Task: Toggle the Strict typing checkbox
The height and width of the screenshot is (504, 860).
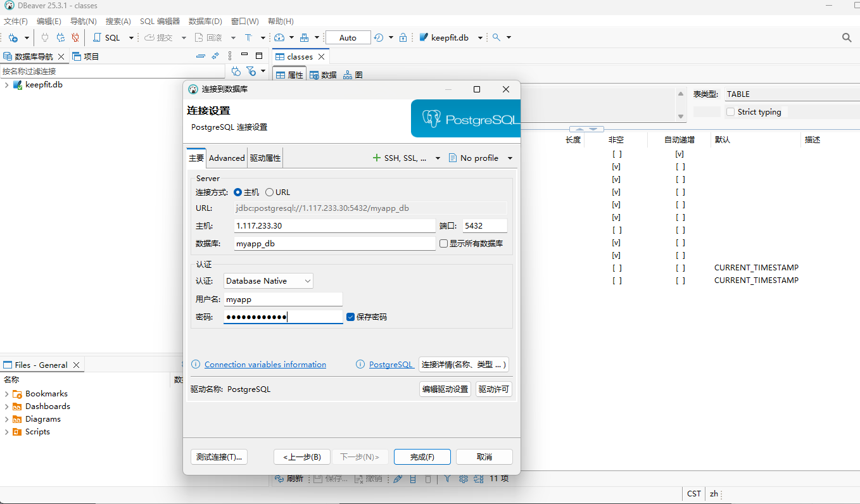Action: pyautogui.click(x=730, y=112)
